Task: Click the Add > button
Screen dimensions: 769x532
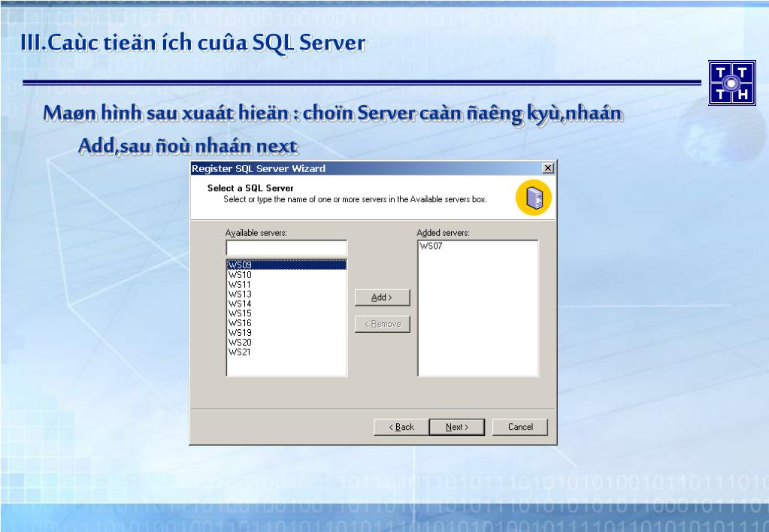Action: tap(382, 297)
